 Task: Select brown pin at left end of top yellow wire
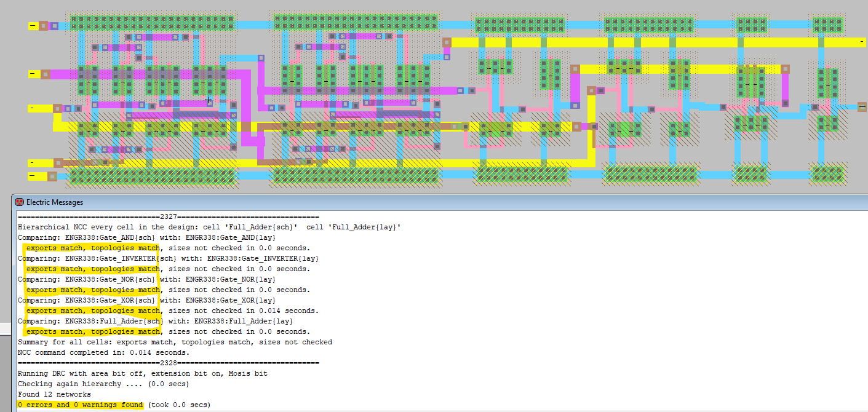[x=447, y=42]
